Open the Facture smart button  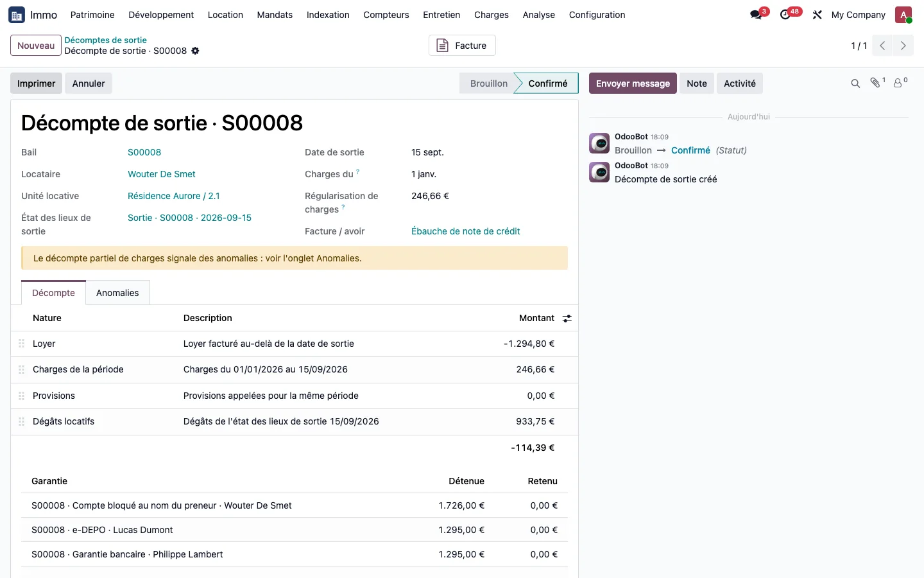pos(462,46)
